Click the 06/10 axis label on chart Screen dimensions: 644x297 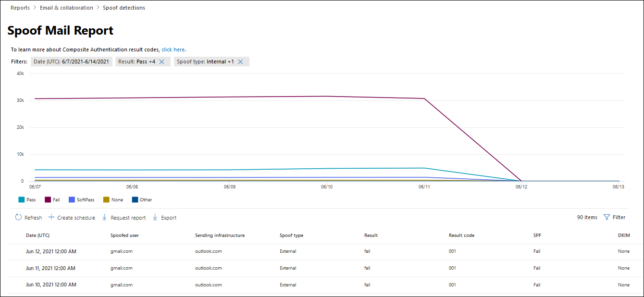click(x=326, y=187)
